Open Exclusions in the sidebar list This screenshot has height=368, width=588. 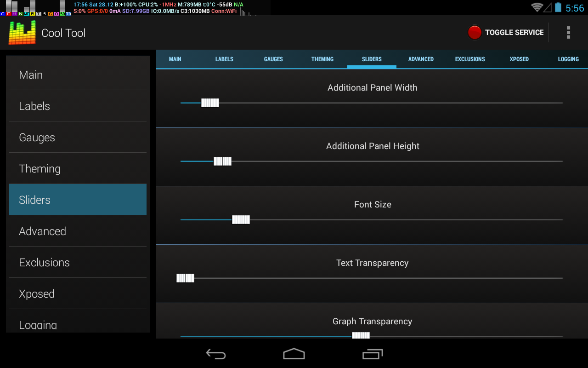click(78, 262)
